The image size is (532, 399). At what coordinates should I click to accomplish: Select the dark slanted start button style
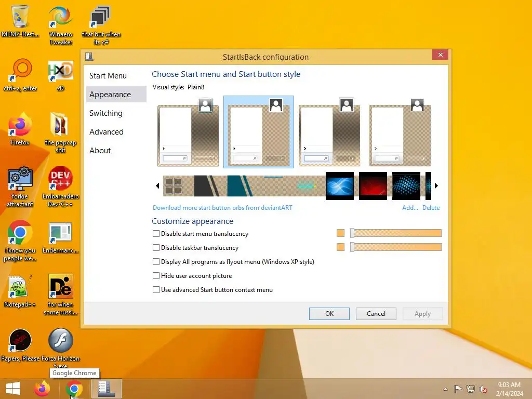pyautogui.click(x=207, y=186)
